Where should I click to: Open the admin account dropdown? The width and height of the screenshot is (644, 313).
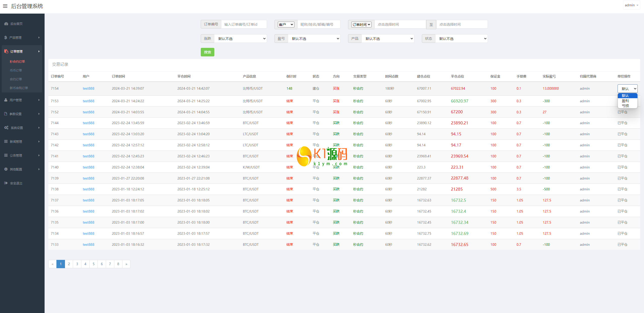[x=631, y=5]
